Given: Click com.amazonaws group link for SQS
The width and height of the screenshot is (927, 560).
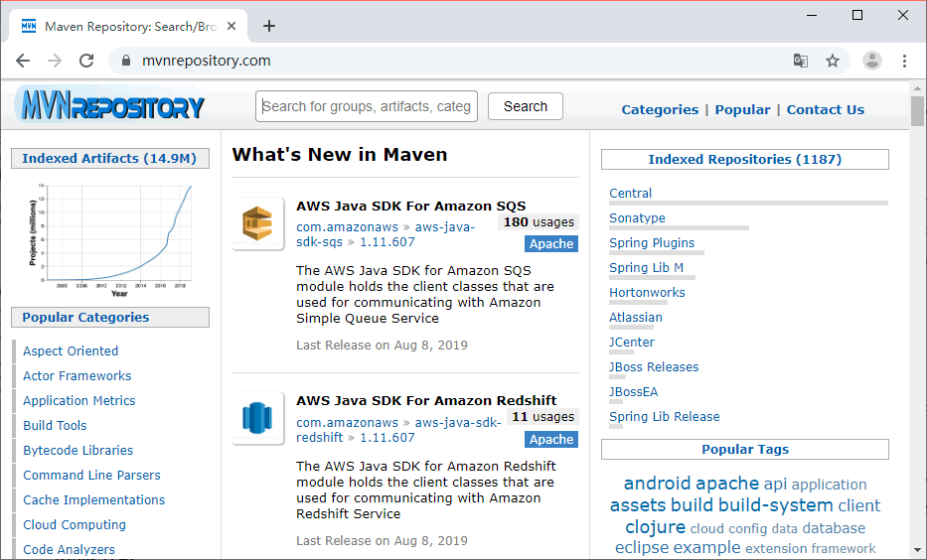Looking at the screenshot, I should (347, 226).
